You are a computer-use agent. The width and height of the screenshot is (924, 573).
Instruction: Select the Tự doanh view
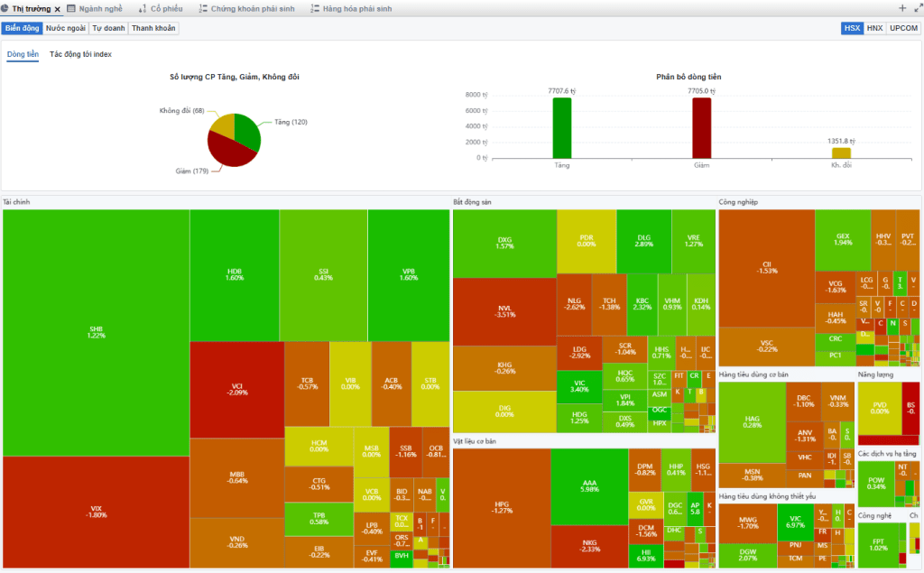(108, 28)
